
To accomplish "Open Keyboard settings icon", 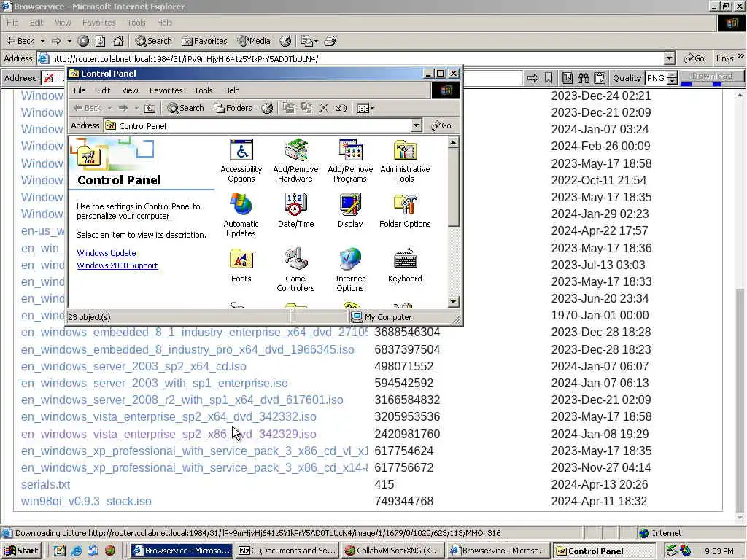I will click(405, 265).
